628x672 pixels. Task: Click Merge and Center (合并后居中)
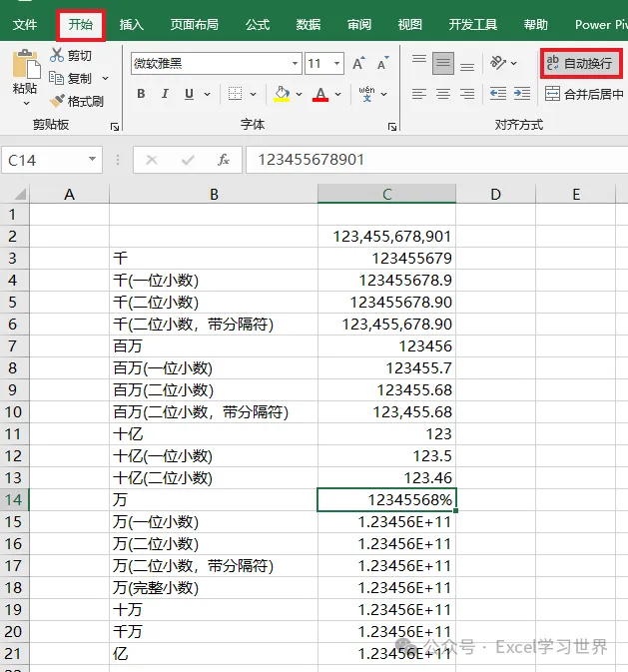tap(584, 94)
